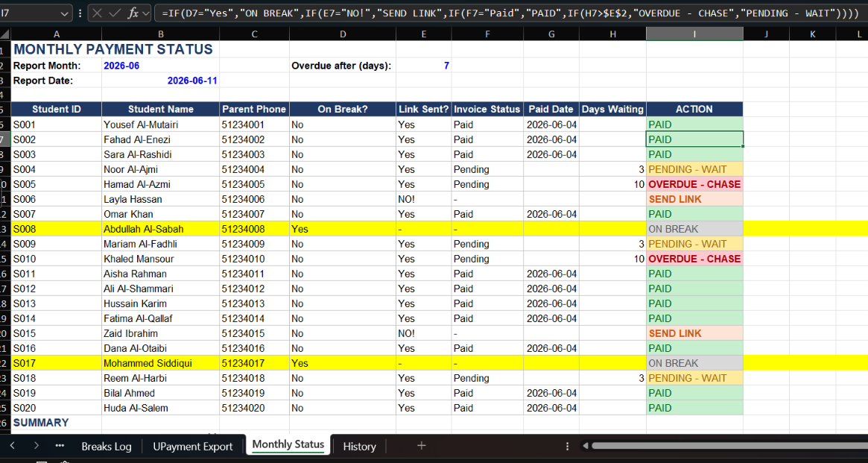The image size is (868, 463).
Task: Click the Overdue after (days) label
Action: tap(341, 66)
